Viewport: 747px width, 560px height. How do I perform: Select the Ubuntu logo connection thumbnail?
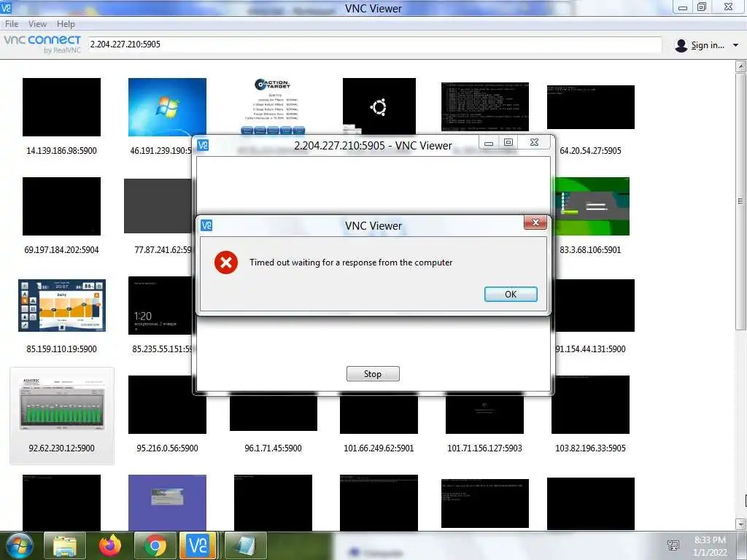point(379,106)
